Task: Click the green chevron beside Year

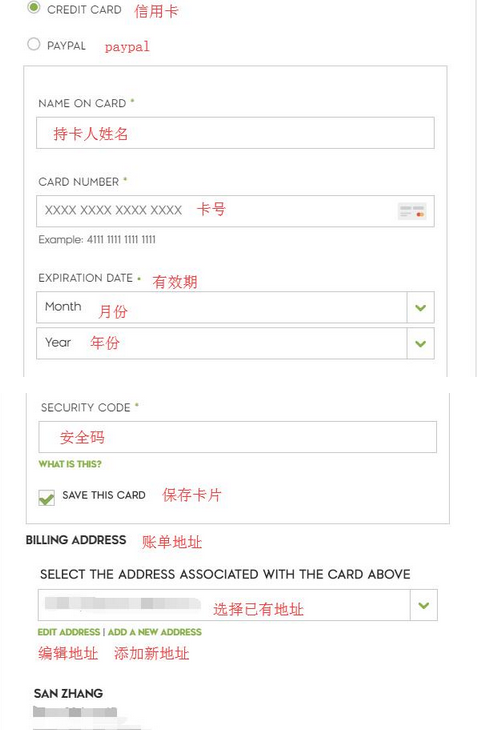Action: click(421, 344)
